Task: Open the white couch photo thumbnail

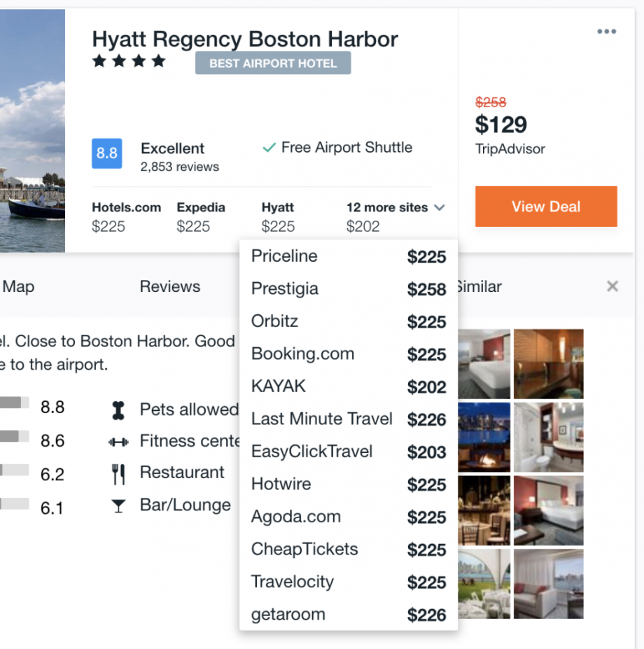Action: [x=548, y=584]
